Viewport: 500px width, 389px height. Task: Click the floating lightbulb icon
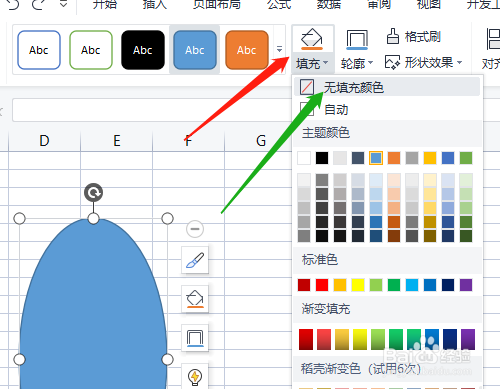[195, 377]
